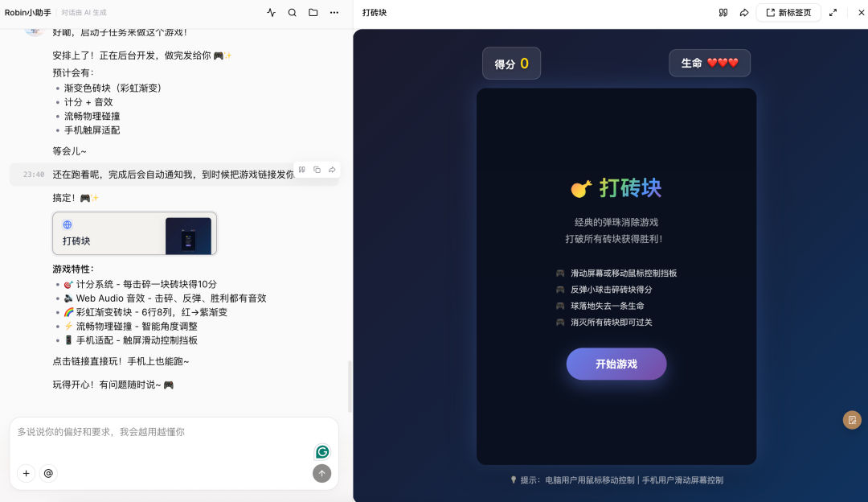Image resolution: width=868 pixels, height=502 pixels.
Task: Open conversation search with the magnifier icon
Action: 292,13
